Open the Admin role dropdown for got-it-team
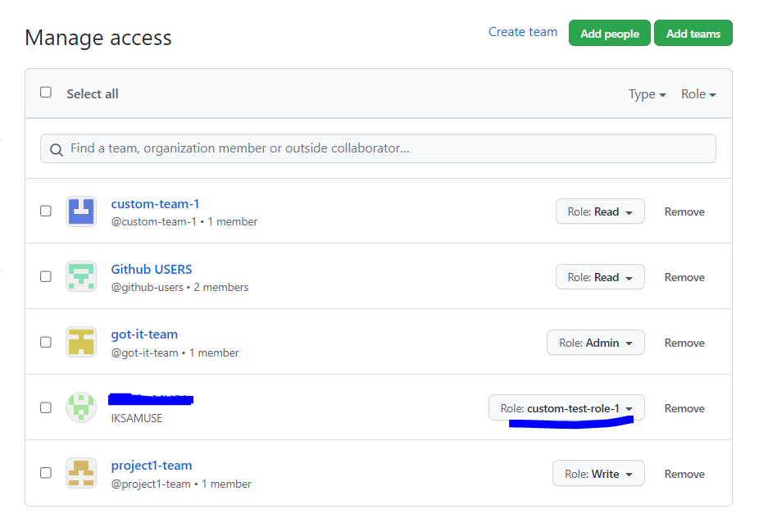 tap(595, 342)
